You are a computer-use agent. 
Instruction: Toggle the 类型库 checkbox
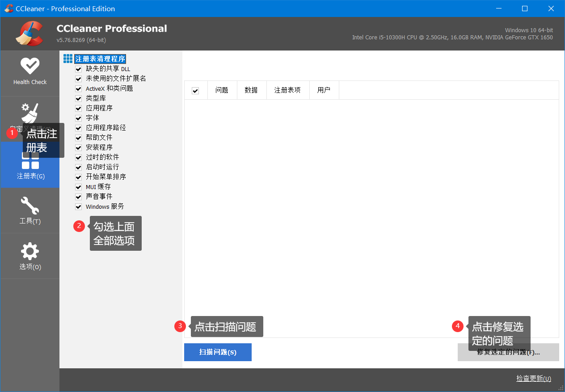click(x=79, y=98)
